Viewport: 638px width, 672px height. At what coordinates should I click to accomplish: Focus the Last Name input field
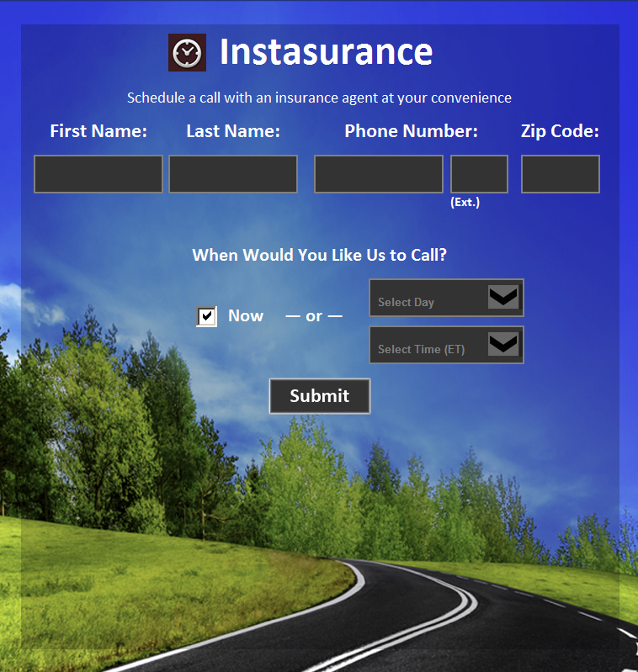click(233, 174)
